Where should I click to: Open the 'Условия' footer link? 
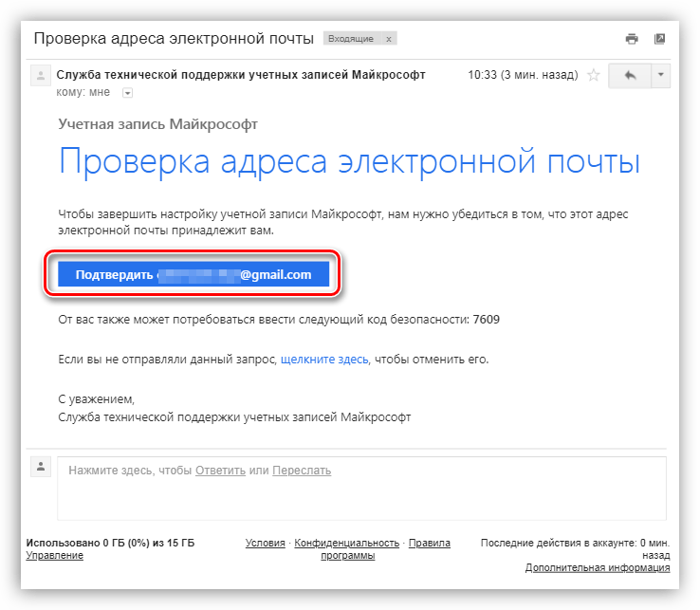266,543
